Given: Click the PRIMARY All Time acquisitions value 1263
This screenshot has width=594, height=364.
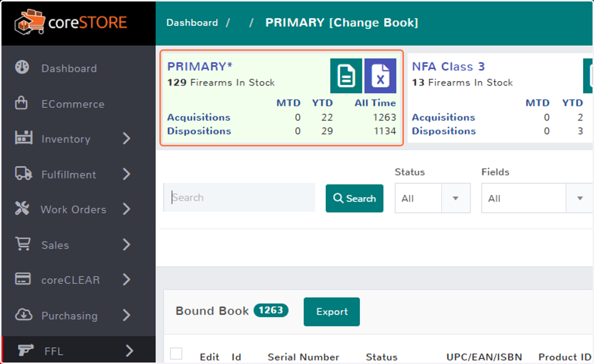Looking at the screenshot, I should [385, 117].
